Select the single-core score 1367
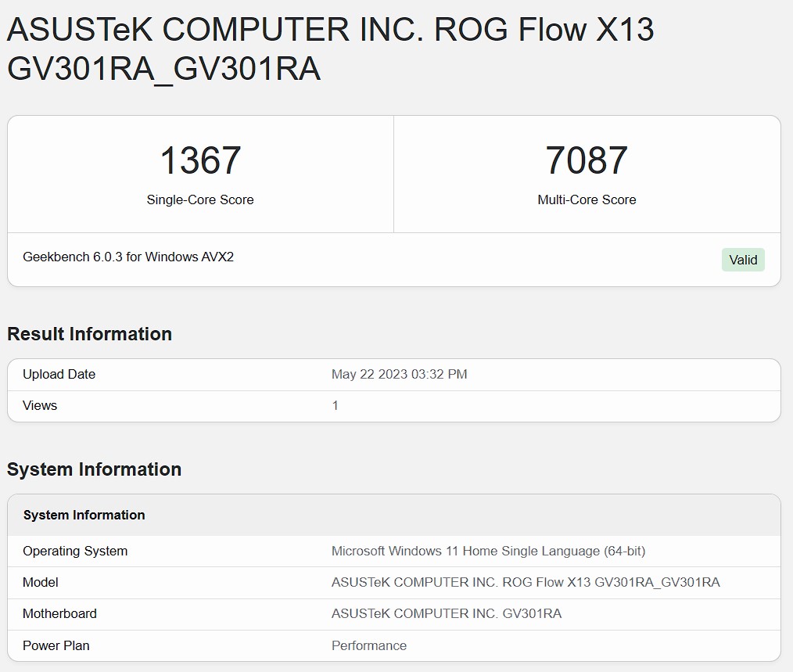Image resolution: width=793 pixels, height=672 pixels. [x=200, y=160]
